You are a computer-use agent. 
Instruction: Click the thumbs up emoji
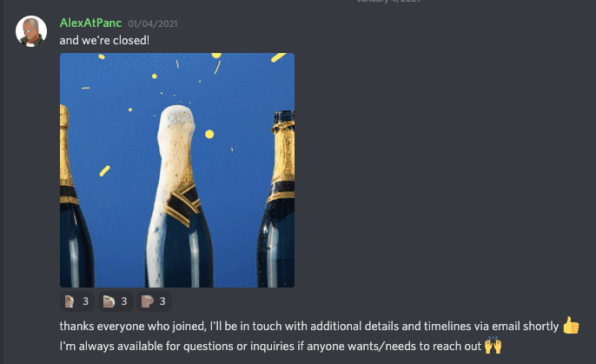[x=571, y=325]
